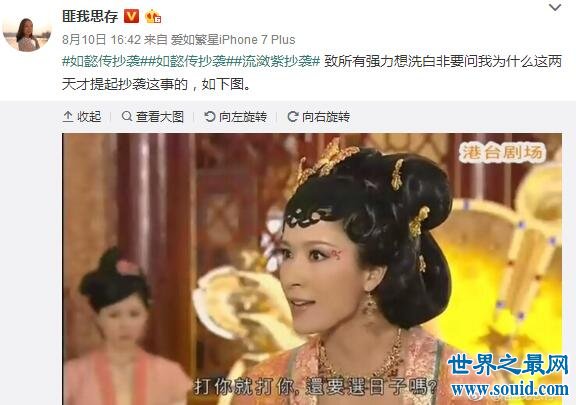This screenshot has width=576, height=405.
Task: Click the crown membership badge icon
Action: (x=152, y=17)
